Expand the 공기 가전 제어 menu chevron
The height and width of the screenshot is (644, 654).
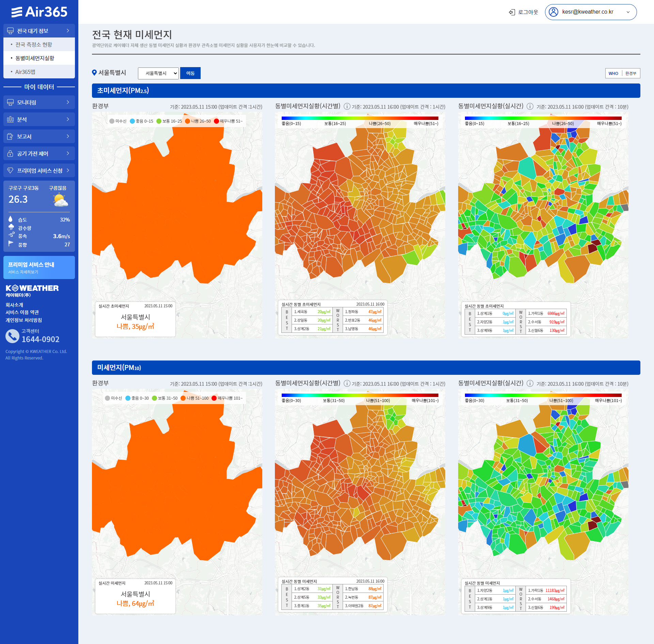click(68, 153)
